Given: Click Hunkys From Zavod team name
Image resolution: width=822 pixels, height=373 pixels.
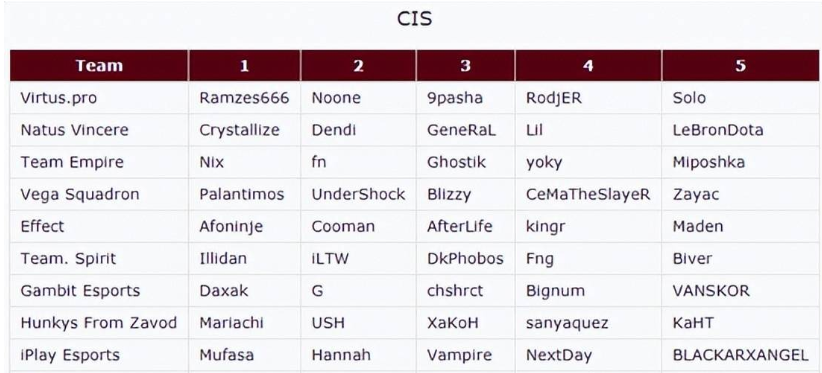Looking at the screenshot, I should pyautogui.click(x=99, y=323).
